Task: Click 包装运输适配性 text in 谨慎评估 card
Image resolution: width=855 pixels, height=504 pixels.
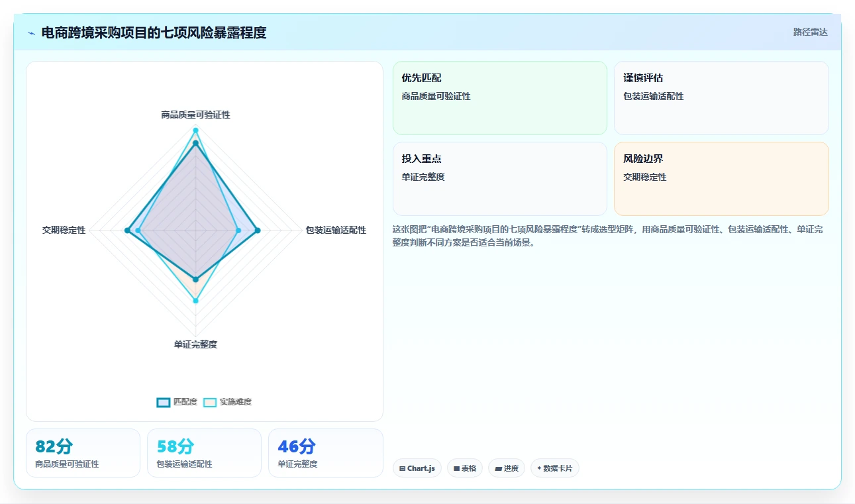Action: [x=653, y=96]
